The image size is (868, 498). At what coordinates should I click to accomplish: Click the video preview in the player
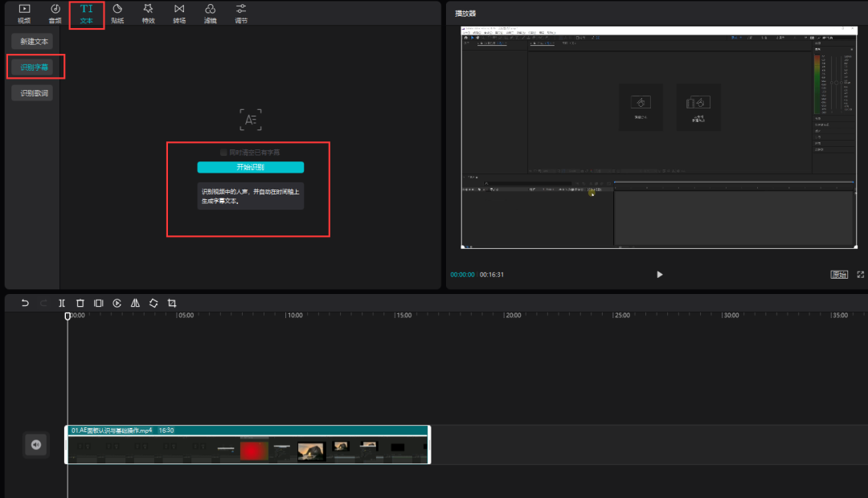(659, 137)
